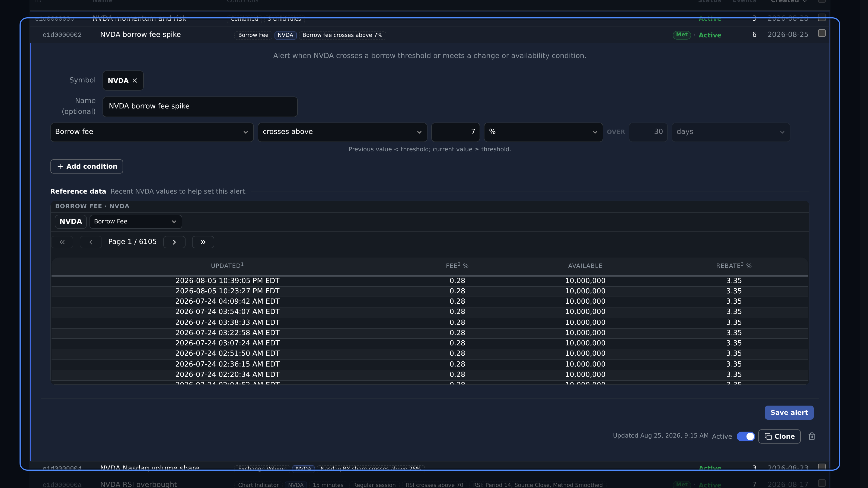Select row 2026-07-24 04:09:42 AM EDT
The image size is (868, 488).
pyautogui.click(x=430, y=301)
